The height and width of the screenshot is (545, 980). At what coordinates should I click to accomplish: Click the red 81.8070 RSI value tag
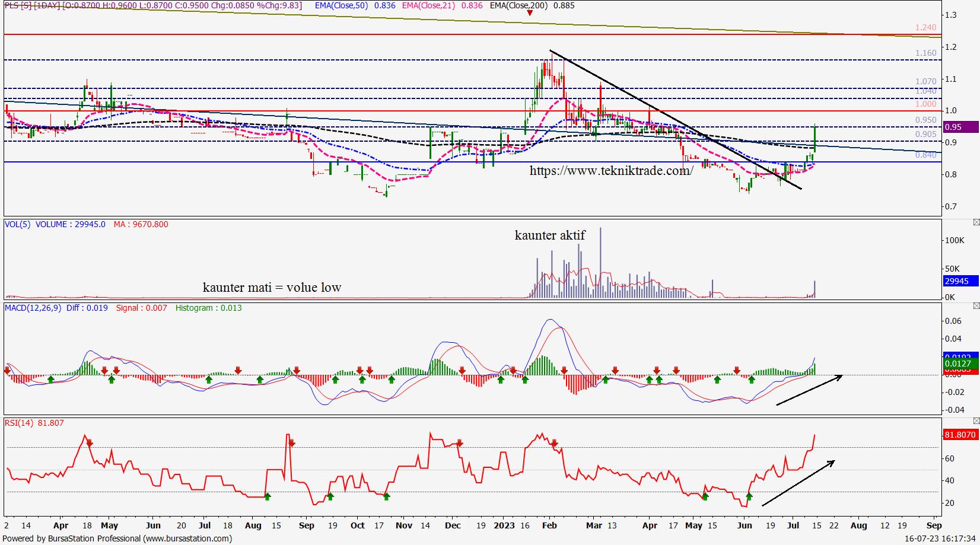(960, 435)
